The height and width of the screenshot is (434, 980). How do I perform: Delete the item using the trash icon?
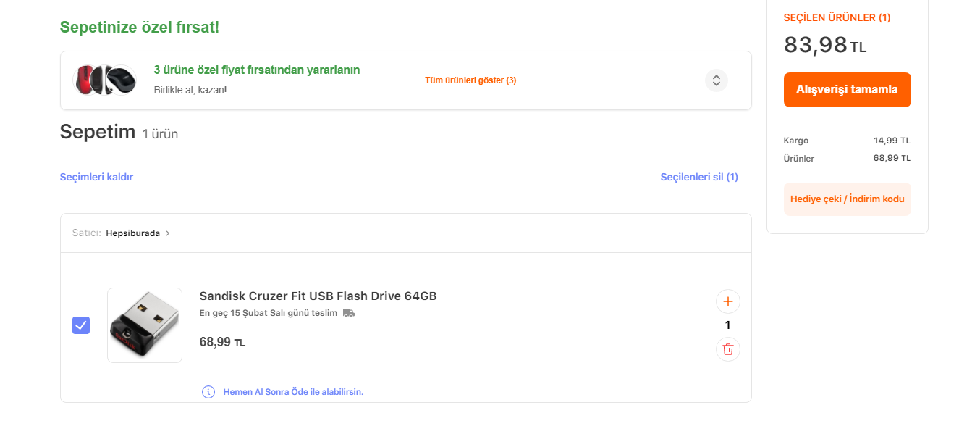coord(727,349)
